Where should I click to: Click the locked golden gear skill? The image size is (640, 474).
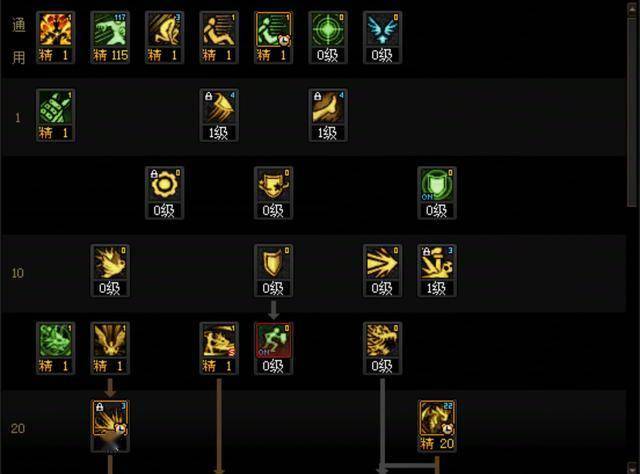[164, 193]
